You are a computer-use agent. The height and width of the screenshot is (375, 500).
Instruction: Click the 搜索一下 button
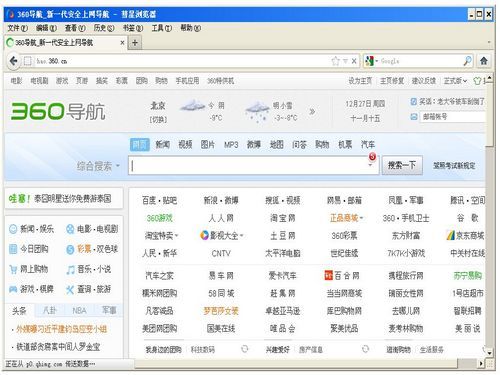click(x=402, y=165)
